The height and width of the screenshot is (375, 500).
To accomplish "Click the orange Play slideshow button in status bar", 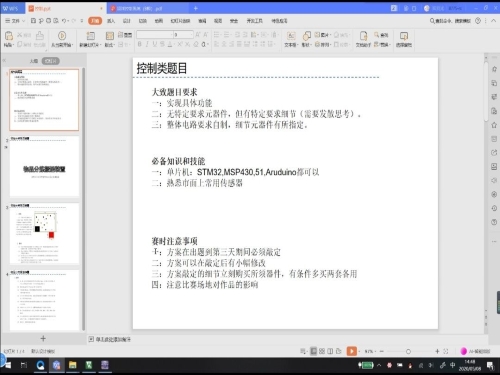I will click(351, 351).
